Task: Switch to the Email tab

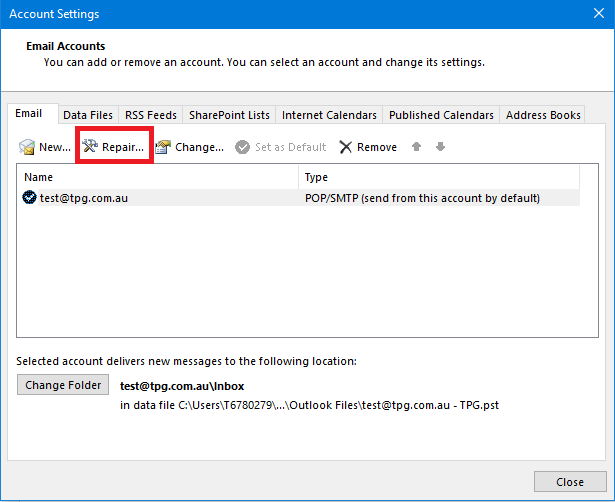Action: [33, 114]
